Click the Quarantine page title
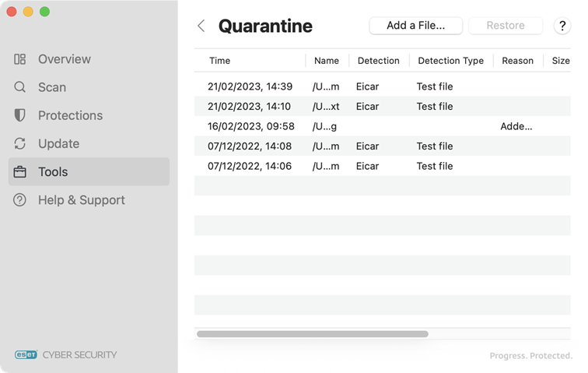This screenshot has width=588, height=373. pyautogui.click(x=265, y=26)
